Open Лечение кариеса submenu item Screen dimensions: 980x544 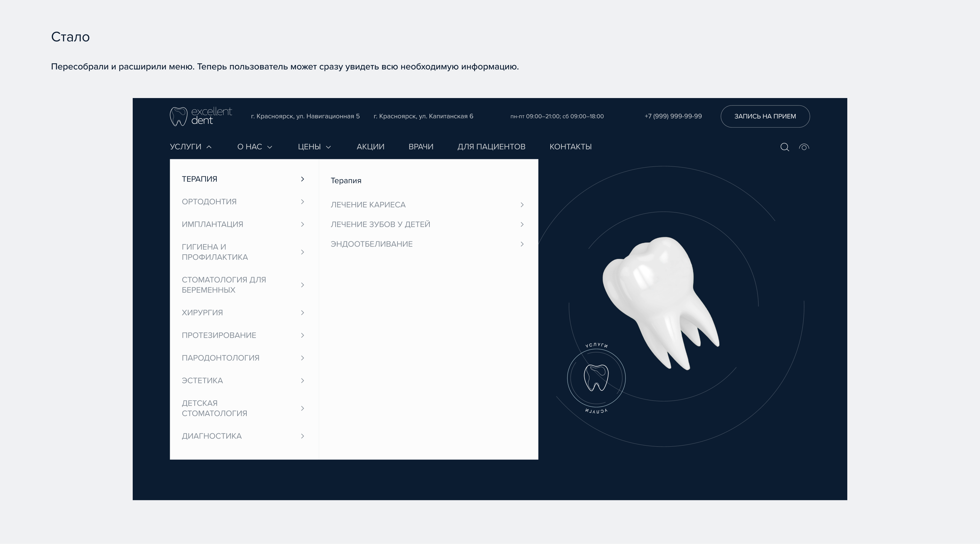(428, 205)
